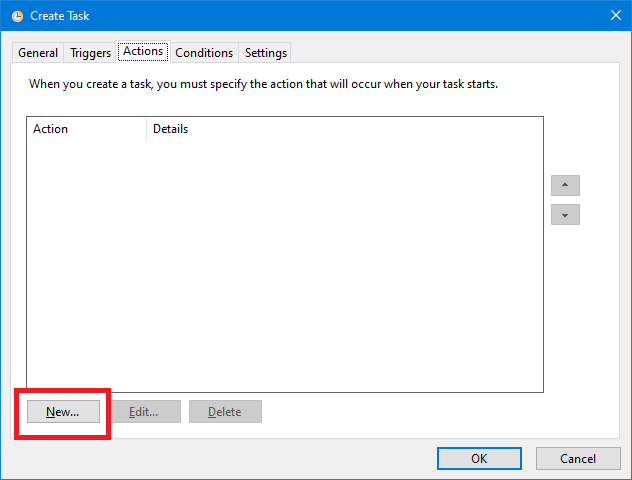Confirm the task with the OK button
Viewport: 632px width, 480px height.
[x=479, y=458]
